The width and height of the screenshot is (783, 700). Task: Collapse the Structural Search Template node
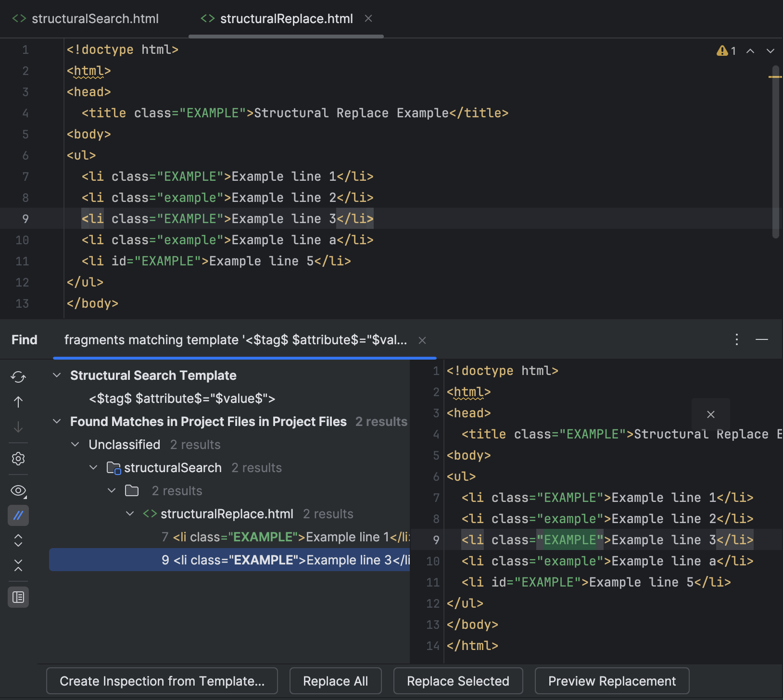coord(57,375)
